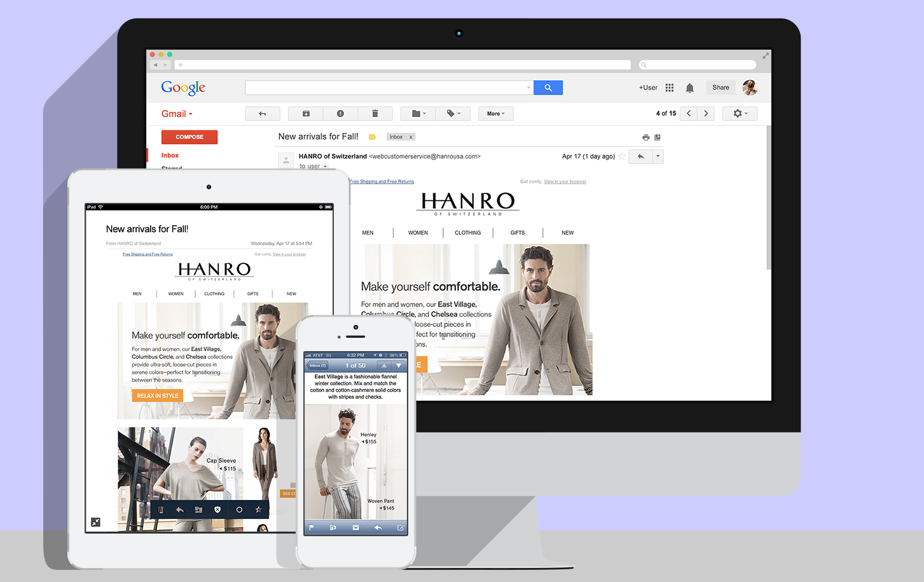Toggle the yellow importance marker
Viewport: 924px width, 582px height.
(x=372, y=137)
